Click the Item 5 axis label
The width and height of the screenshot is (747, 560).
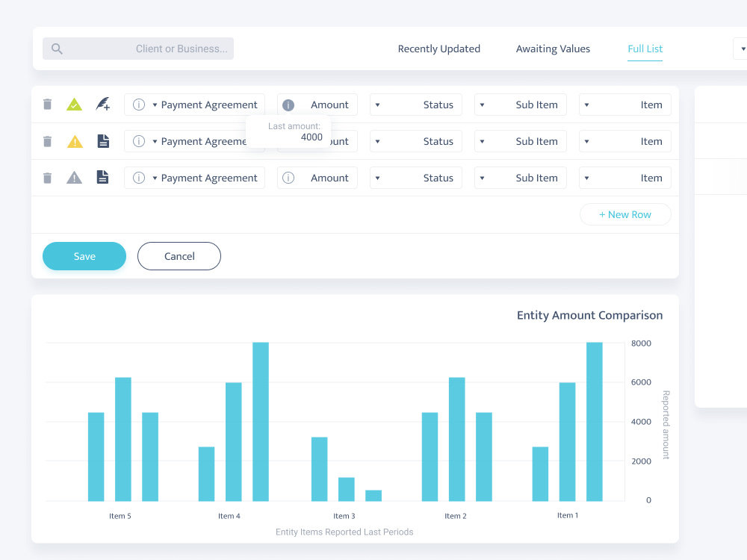[120, 516]
